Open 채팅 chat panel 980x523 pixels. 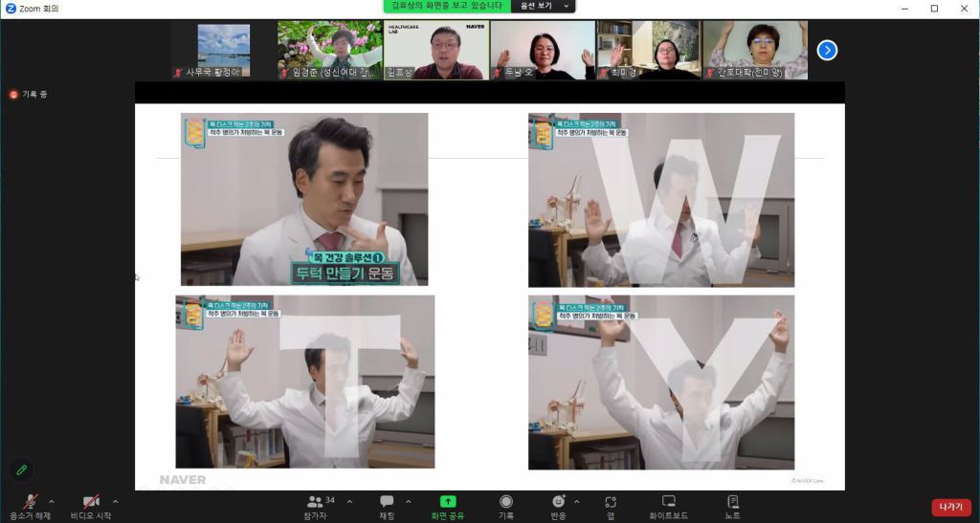[387, 507]
